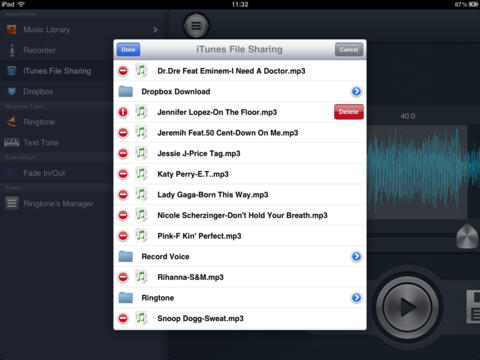Tap minus icon beside Pink-F Kin' Perfect

pos(123,236)
